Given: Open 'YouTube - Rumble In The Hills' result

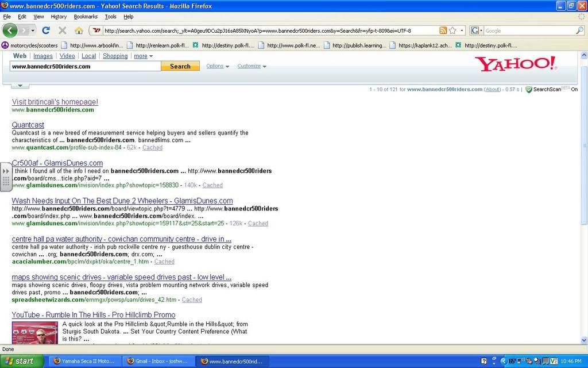Looking at the screenshot, I should 94,315.
